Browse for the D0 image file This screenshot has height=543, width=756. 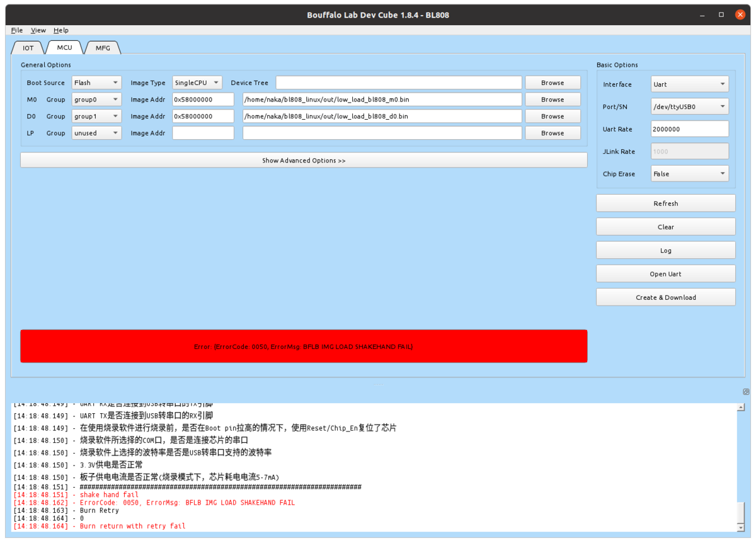tap(553, 117)
